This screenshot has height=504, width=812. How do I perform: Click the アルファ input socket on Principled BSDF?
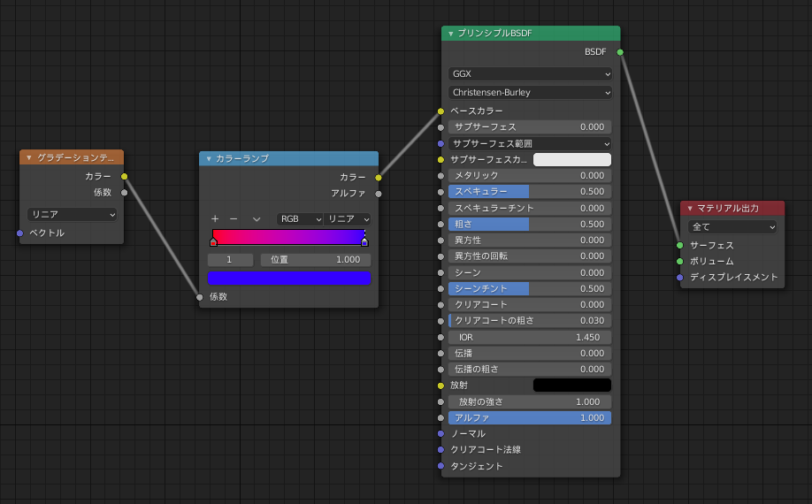[440, 418]
